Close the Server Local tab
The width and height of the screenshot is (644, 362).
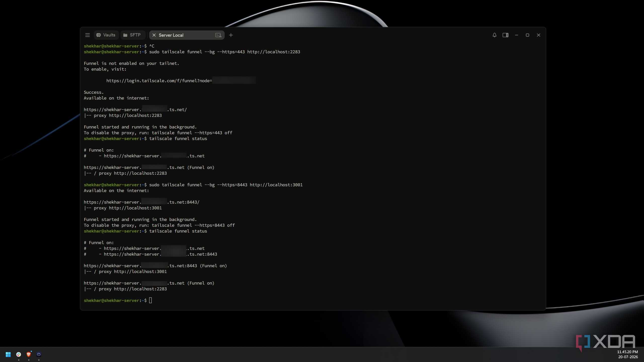point(154,35)
